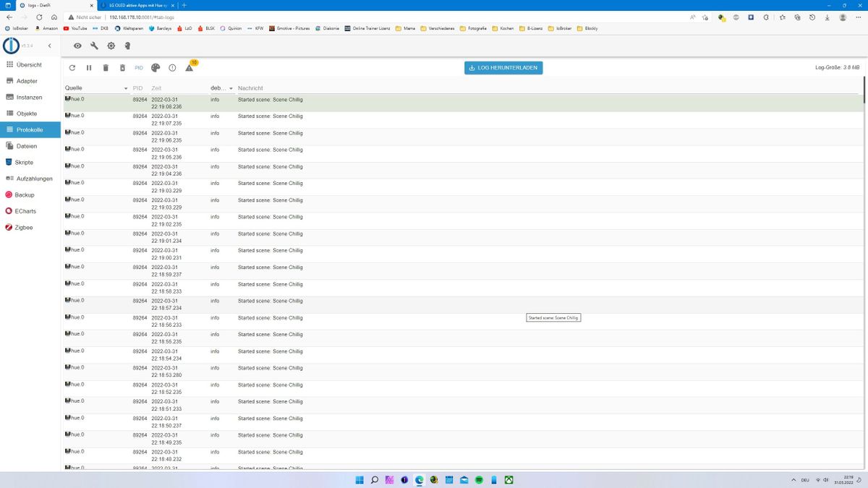Viewport: 868px width, 488px height.
Task: Show hidden system tray icons
Action: click(x=793, y=480)
